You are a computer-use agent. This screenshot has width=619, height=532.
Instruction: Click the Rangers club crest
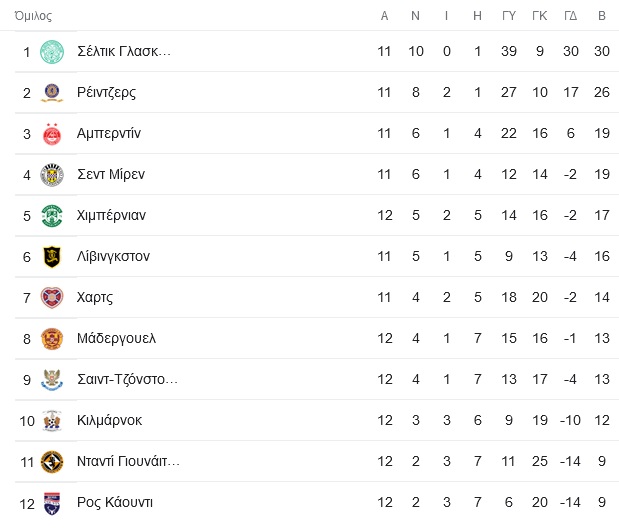click(x=52, y=93)
